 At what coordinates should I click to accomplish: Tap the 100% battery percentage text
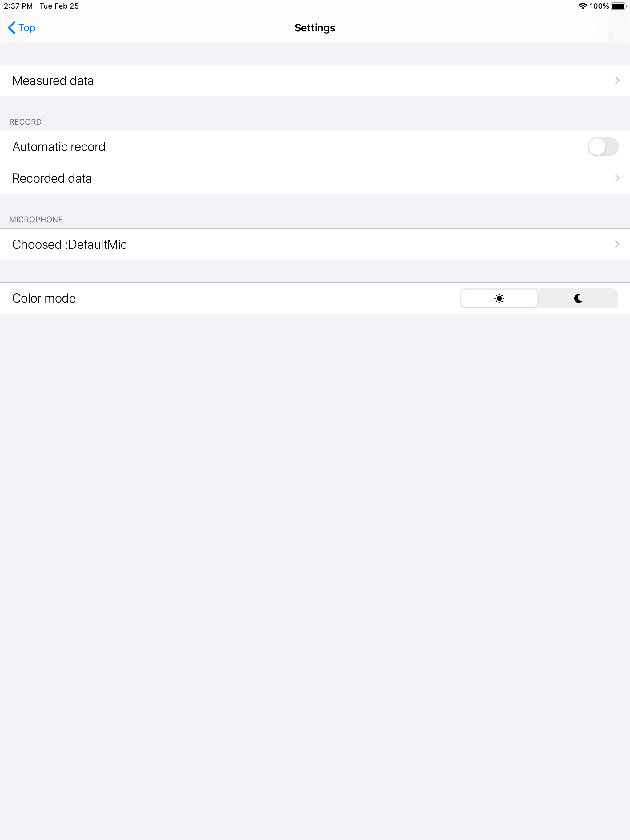[x=599, y=6]
